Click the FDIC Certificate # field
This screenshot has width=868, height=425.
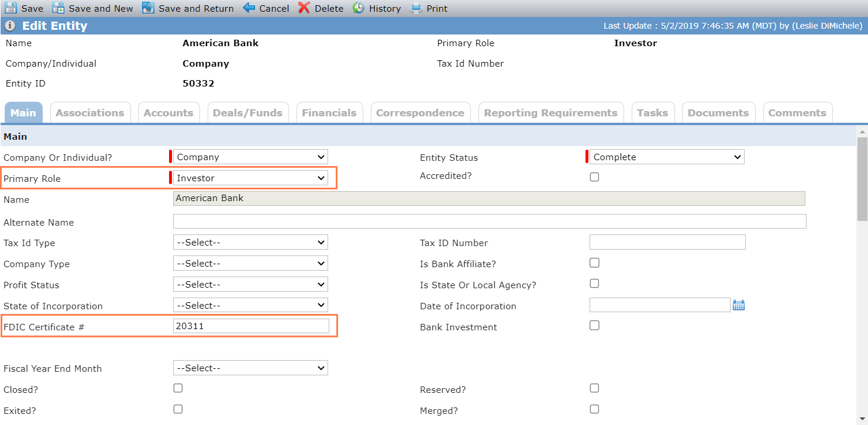[252, 326]
